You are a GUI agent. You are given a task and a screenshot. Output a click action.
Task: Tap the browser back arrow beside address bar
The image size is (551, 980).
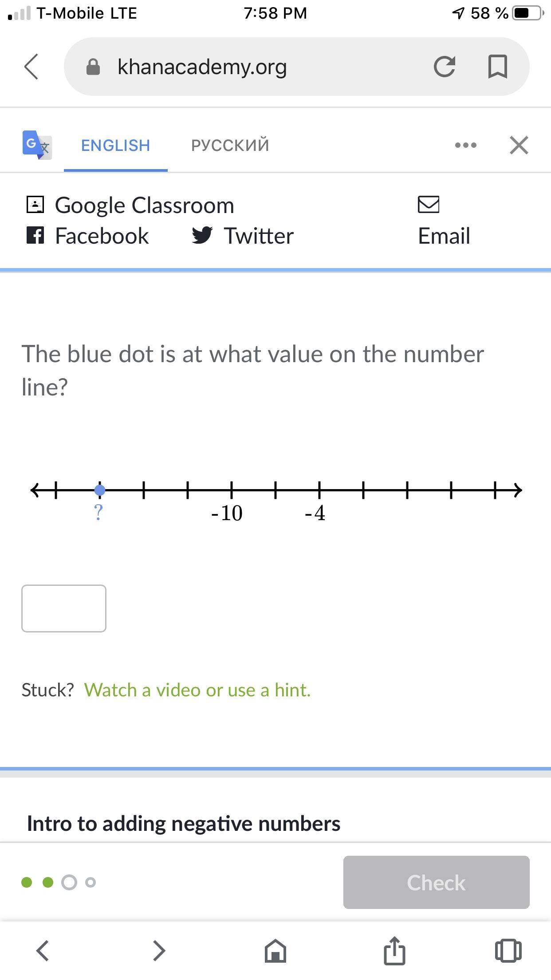(31, 67)
